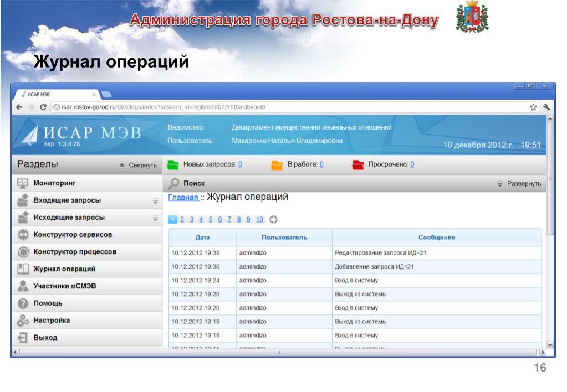Click the browser back arrow
The width and height of the screenshot is (567, 392).
[19, 107]
